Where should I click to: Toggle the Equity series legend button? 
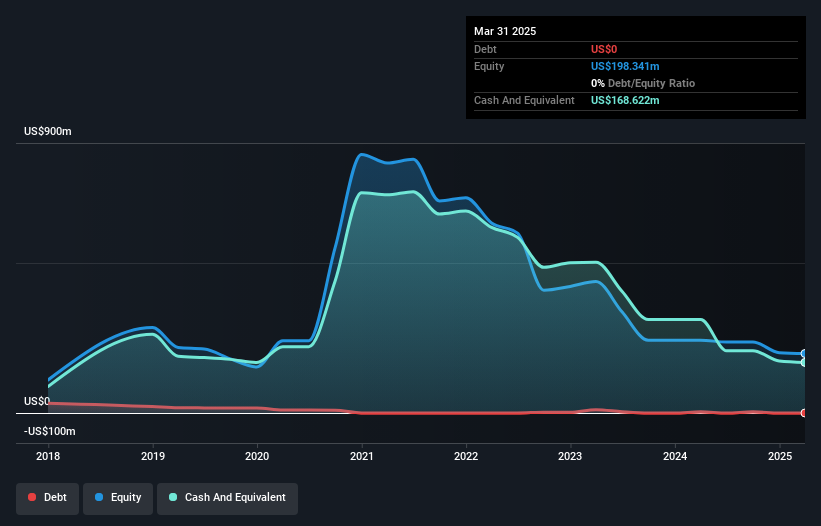118,498
